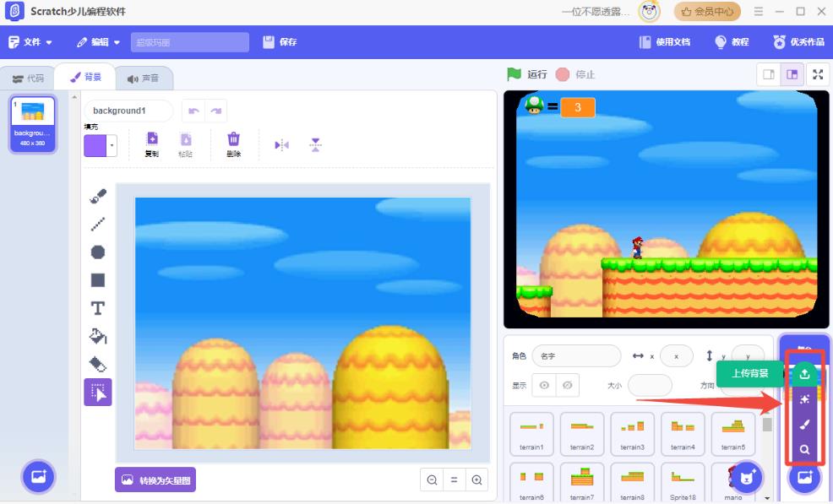
Task: Open the 文件 dropdown menu
Action: coord(30,42)
